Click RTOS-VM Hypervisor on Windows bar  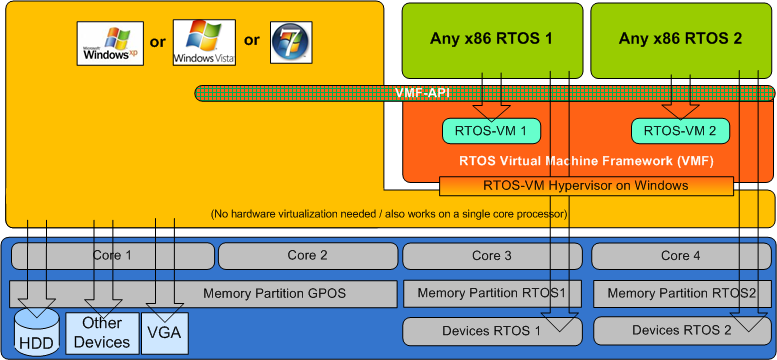pyautogui.click(x=586, y=186)
